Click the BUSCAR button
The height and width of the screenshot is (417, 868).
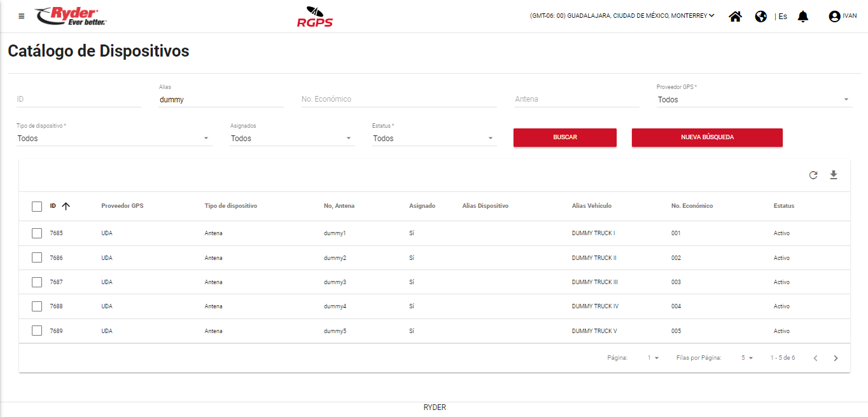564,137
